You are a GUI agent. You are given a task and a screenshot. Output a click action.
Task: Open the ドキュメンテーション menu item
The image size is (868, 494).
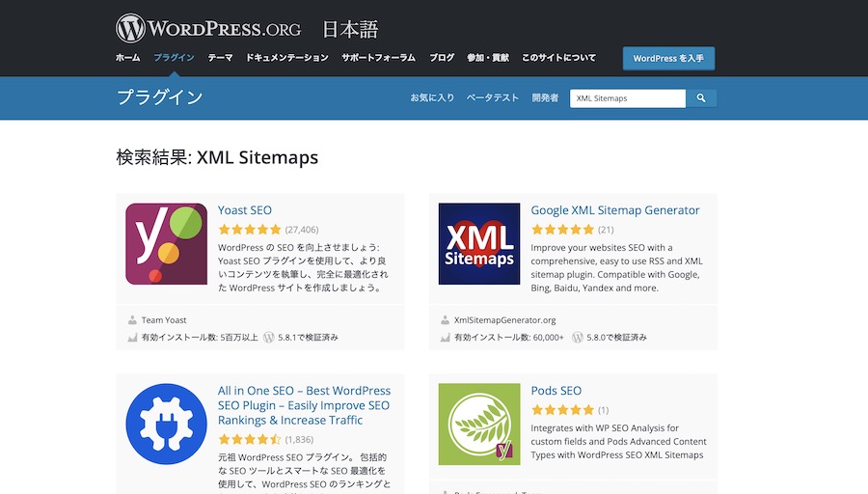287,58
